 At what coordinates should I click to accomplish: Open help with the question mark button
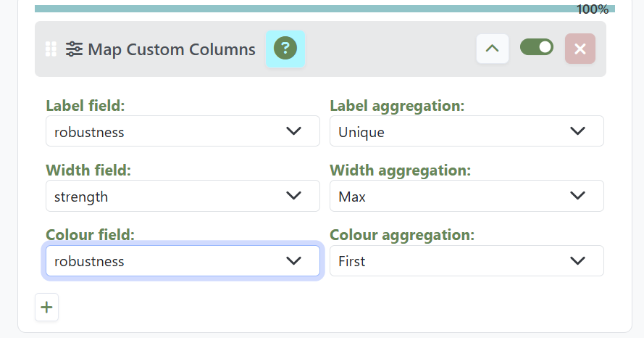285,49
